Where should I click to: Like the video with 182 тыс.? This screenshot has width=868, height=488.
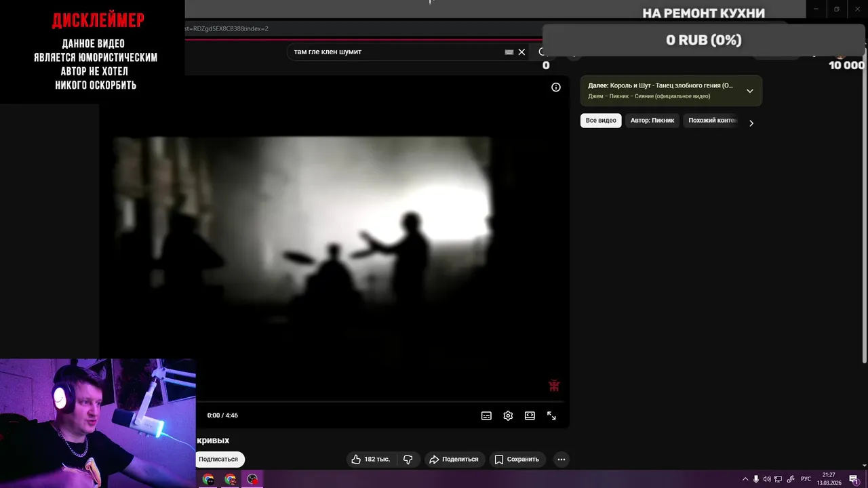(x=371, y=460)
